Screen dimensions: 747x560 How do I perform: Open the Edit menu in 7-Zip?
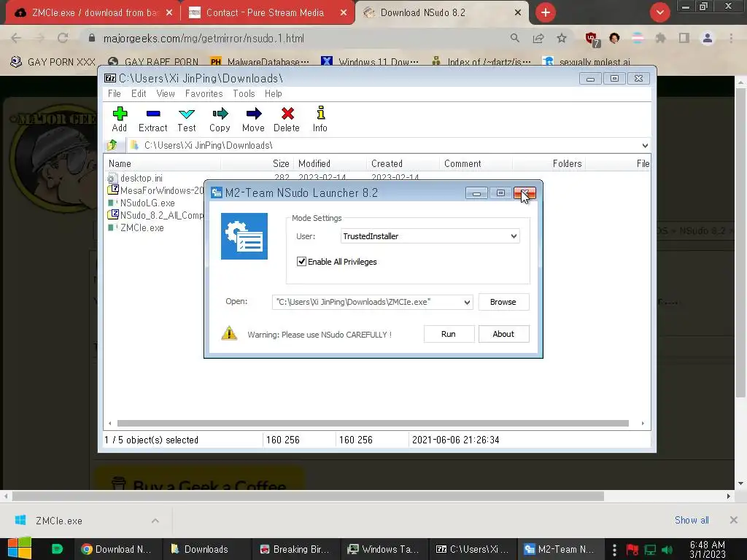coord(139,94)
